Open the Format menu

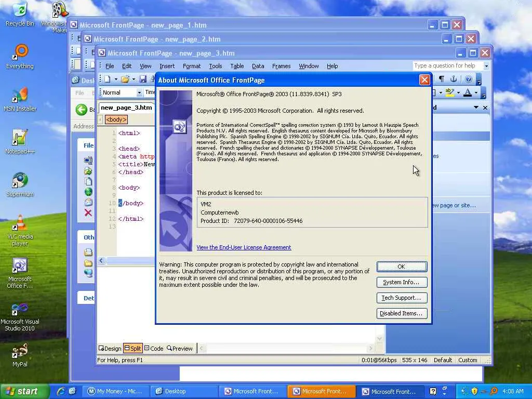[x=192, y=66]
